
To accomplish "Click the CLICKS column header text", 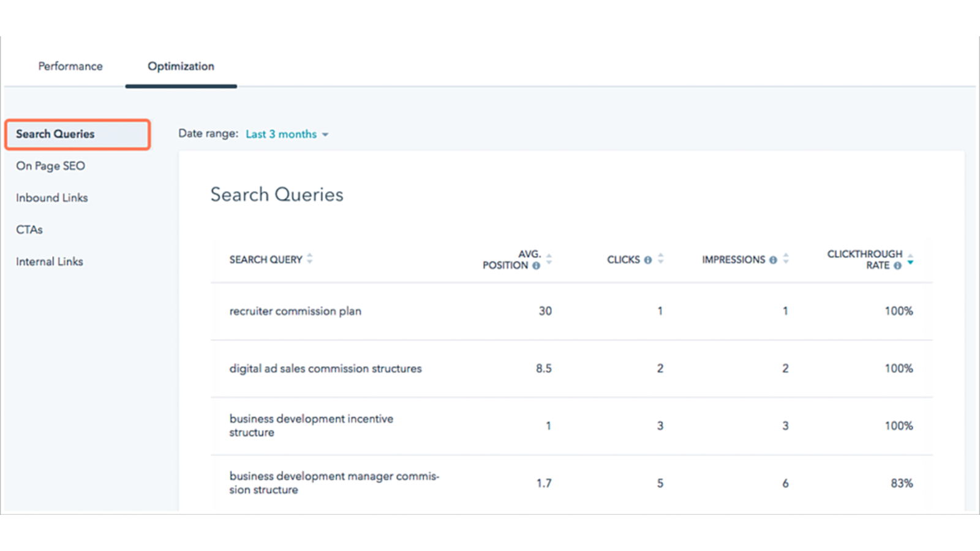I will click(x=624, y=260).
